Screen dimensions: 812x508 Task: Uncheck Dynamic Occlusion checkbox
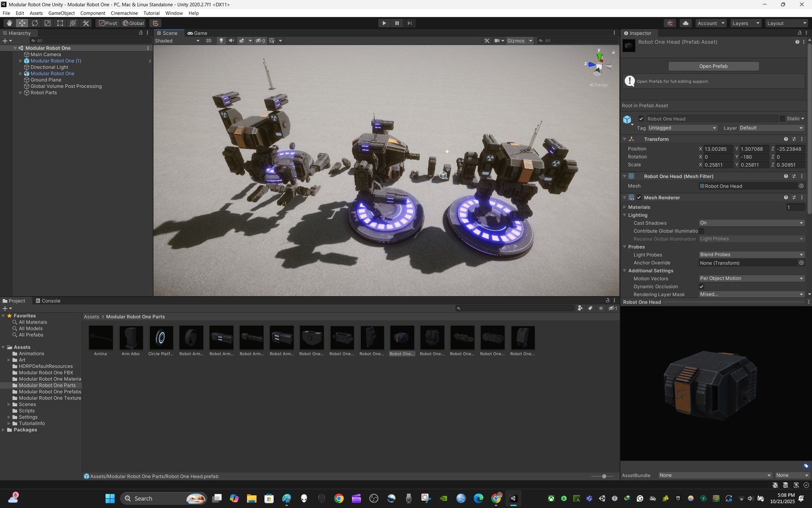click(x=702, y=286)
